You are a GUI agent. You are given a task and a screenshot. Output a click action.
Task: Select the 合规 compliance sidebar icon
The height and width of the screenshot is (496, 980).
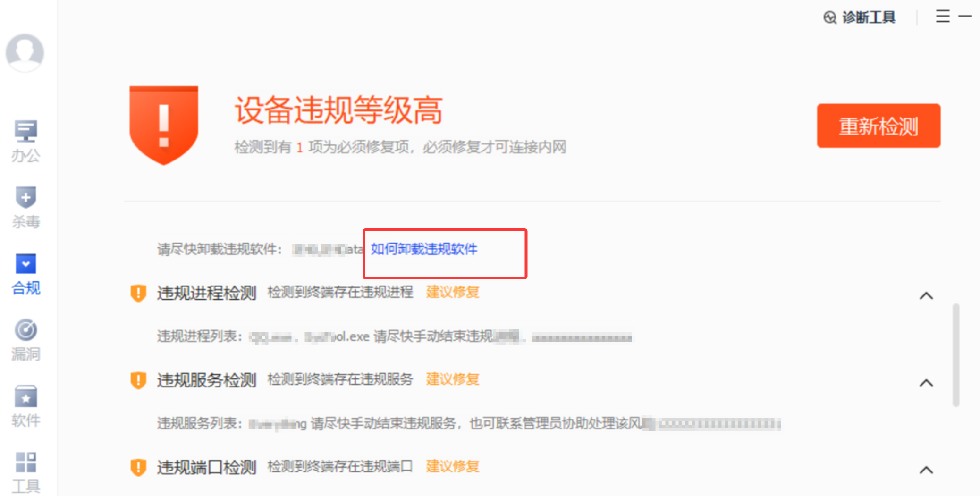pyautogui.click(x=25, y=264)
